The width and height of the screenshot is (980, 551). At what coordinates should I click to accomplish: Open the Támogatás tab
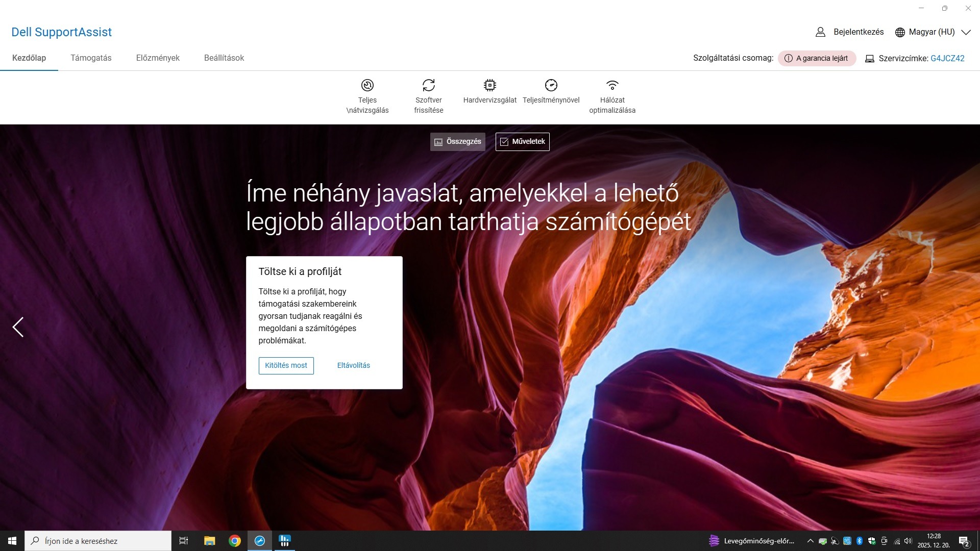[x=91, y=58]
